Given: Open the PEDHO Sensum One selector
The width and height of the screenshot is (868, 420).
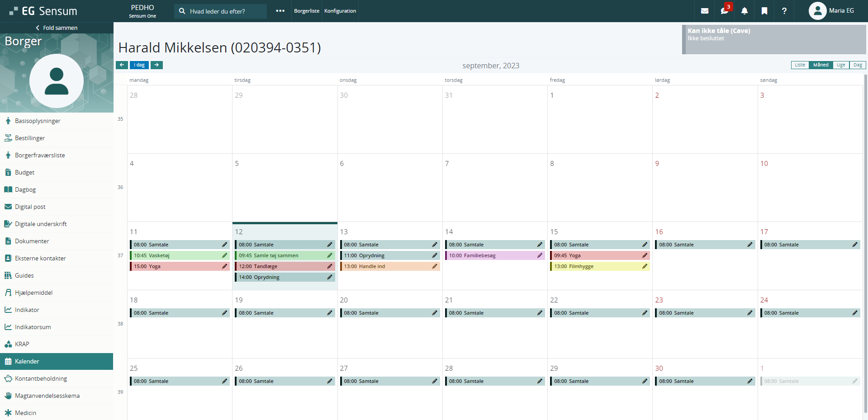Looking at the screenshot, I should coord(142,11).
